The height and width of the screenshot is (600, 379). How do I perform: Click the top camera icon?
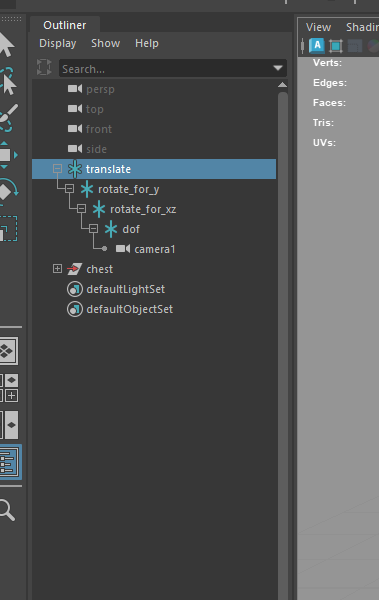75,109
